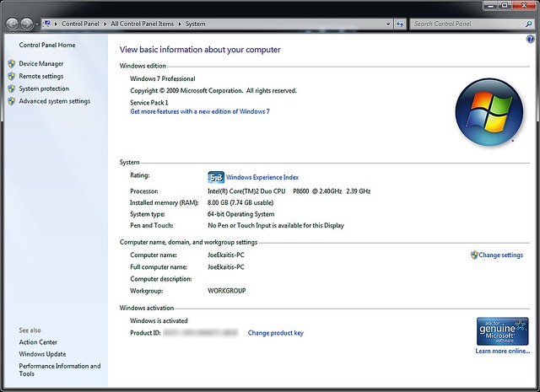Viewport: 540px width, 392px height.
Task: Click Full computer name value JoeEkaitis-PC
Action: (226, 267)
